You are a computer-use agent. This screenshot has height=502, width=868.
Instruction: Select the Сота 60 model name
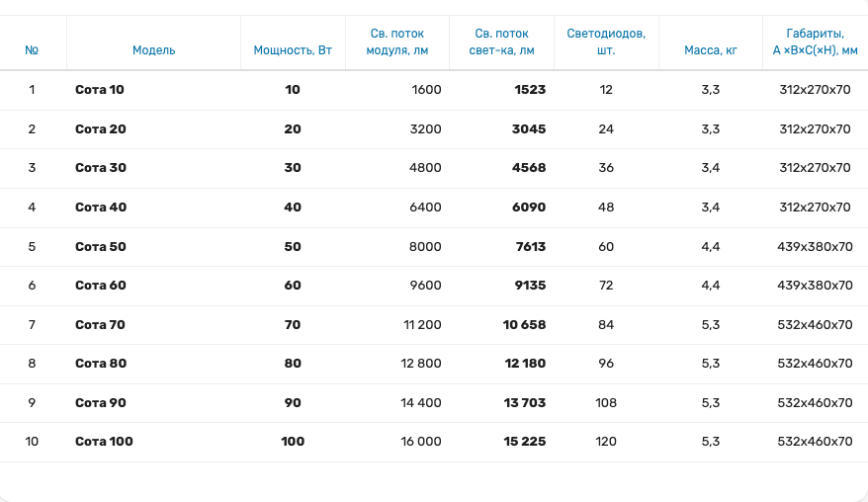pyautogui.click(x=101, y=286)
